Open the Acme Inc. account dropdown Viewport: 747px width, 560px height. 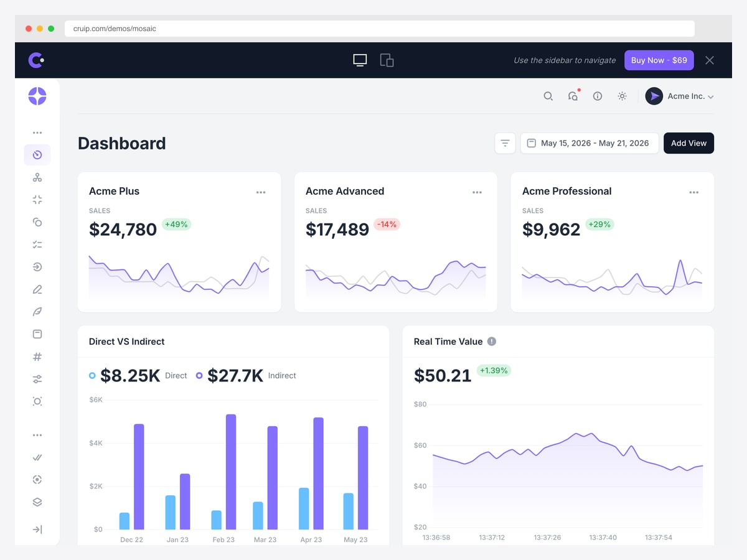680,96
